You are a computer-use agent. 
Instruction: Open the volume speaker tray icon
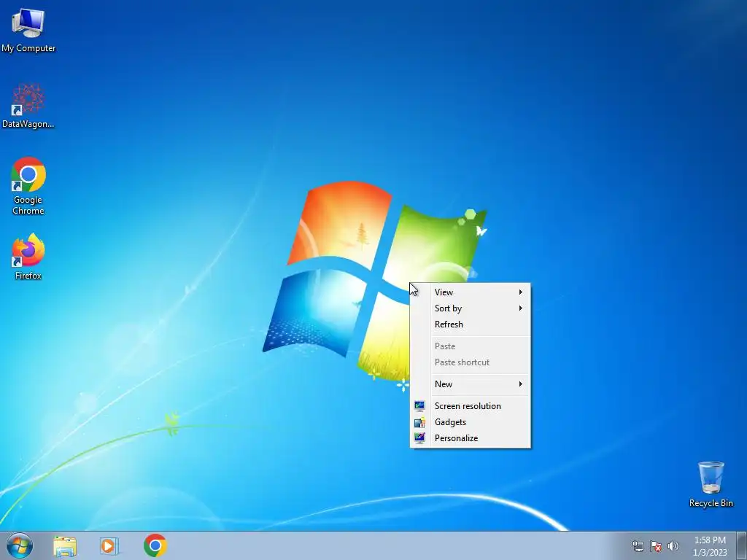click(x=673, y=546)
